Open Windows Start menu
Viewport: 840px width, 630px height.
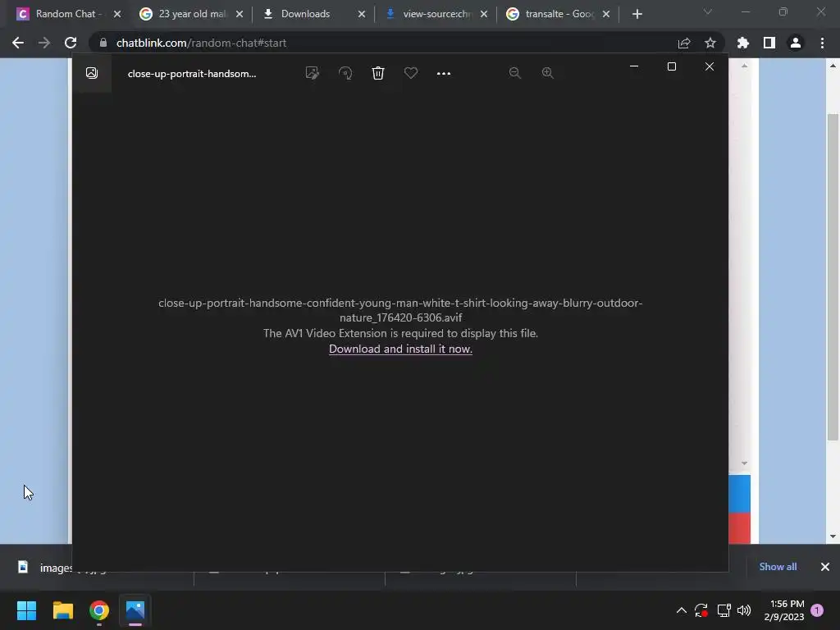pyautogui.click(x=26, y=610)
